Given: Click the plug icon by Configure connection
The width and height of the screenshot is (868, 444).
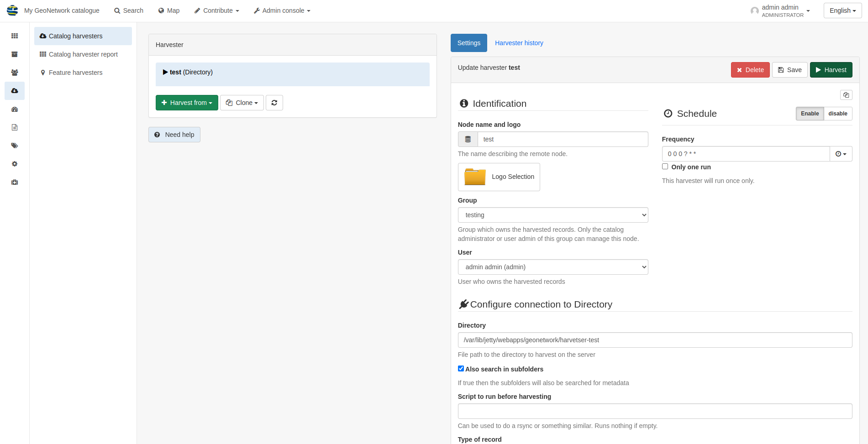Looking at the screenshot, I should point(464,304).
